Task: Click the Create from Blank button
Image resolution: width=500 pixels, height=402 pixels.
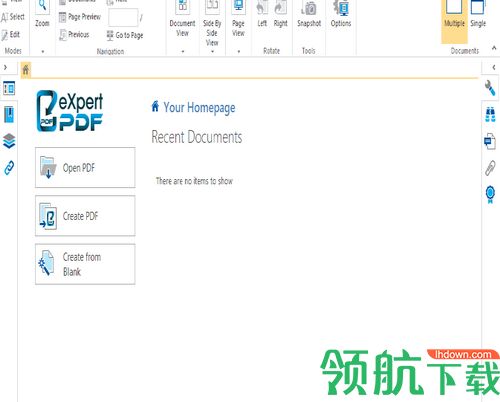Action: 85,264
